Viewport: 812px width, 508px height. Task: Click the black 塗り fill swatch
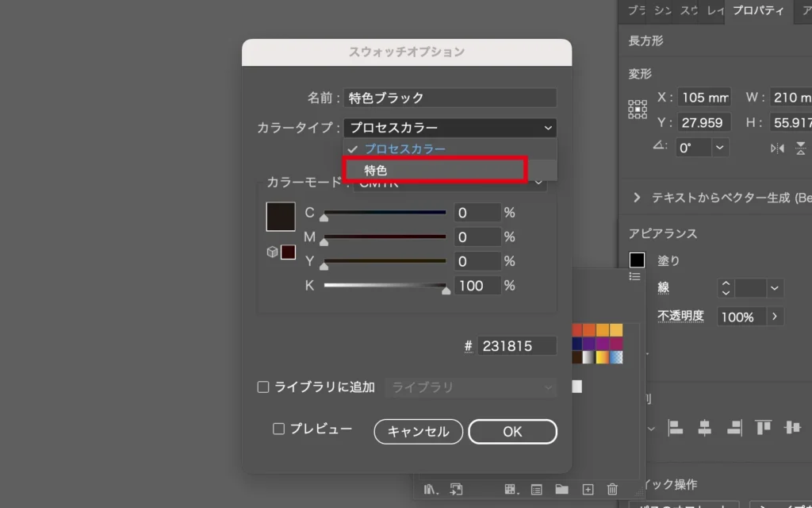tap(638, 260)
